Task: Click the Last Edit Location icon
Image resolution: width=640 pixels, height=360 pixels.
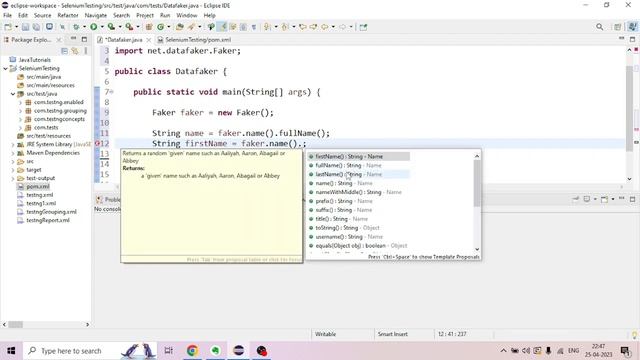Action: [303, 27]
